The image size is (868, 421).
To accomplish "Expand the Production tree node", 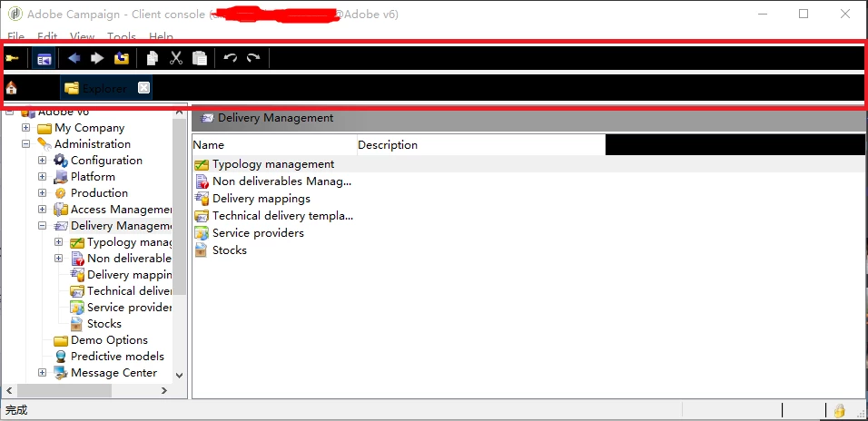I will click(x=42, y=193).
